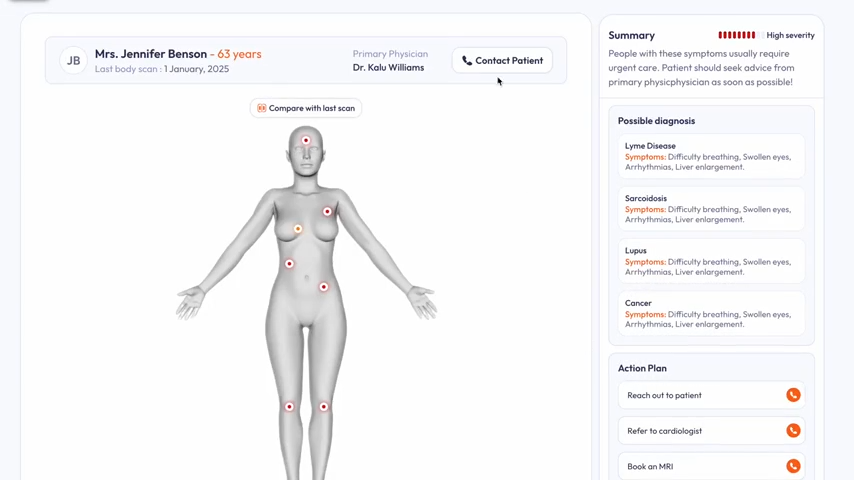Click the Possible diagnosis heading
The image size is (854, 480).
pos(656,121)
